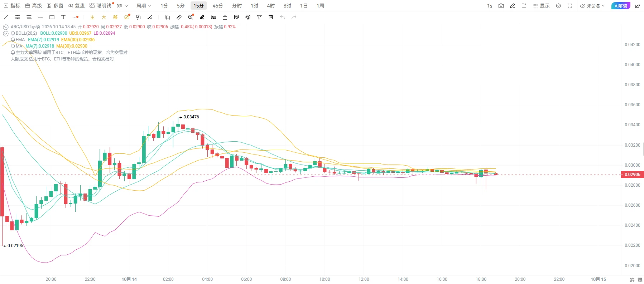This screenshot has height=284, width=644.
Task: Collapse the ARC/USDT永续 legend row
Action: [6, 27]
